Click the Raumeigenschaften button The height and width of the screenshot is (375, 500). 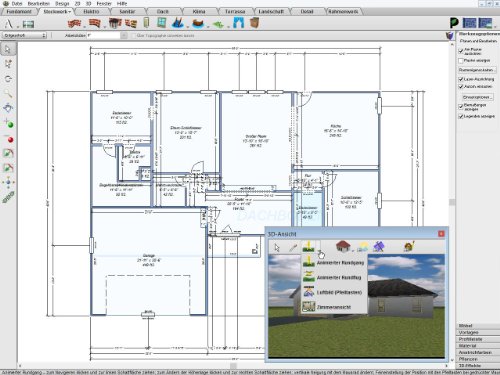[477, 70]
